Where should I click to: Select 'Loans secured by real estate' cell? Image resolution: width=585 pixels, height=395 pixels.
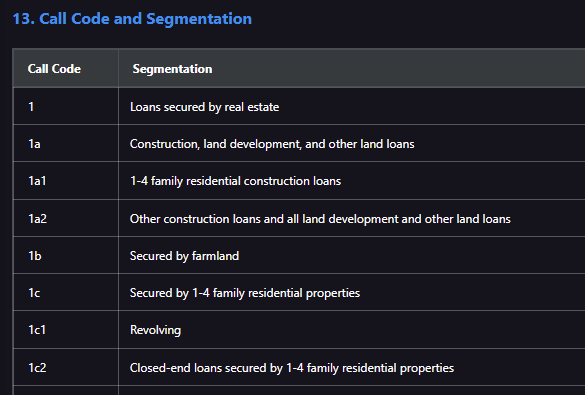coord(352,107)
